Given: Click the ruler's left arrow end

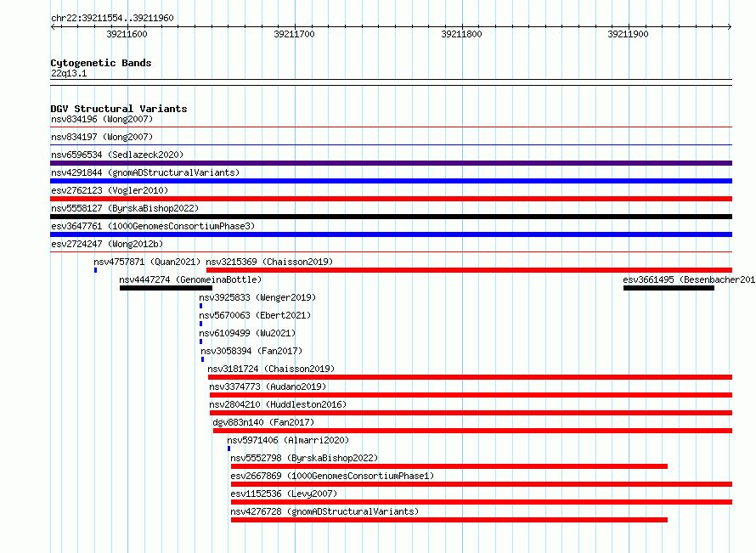Looking at the screenshot, I should point(53,27).
